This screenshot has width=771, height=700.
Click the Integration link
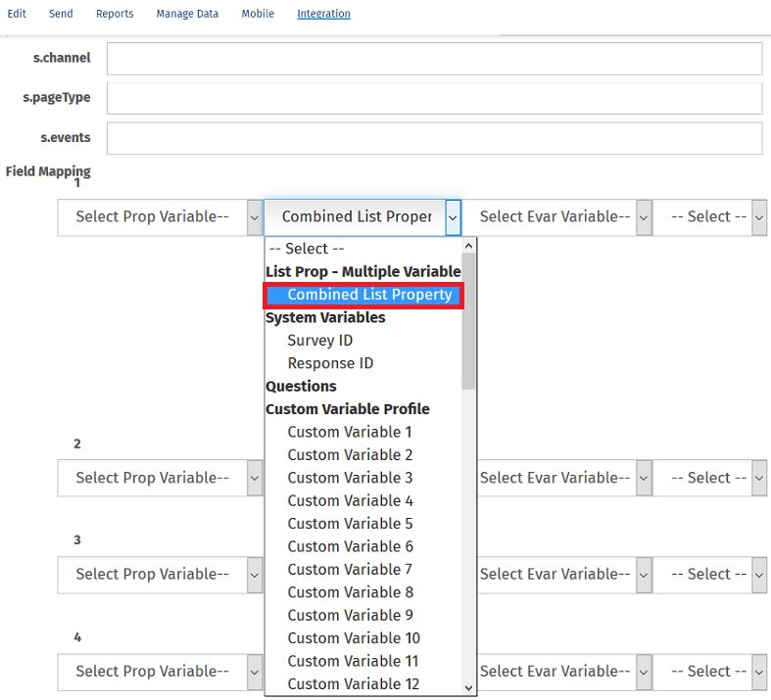[x=323, y=14]
